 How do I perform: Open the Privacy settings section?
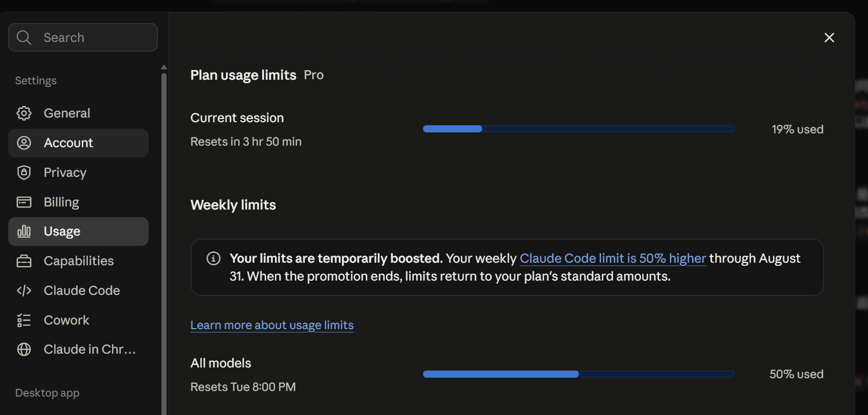point(78,172)
